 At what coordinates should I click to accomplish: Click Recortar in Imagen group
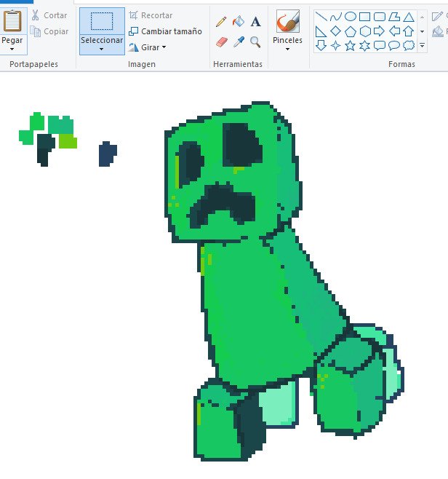click(x=151, y=15)
